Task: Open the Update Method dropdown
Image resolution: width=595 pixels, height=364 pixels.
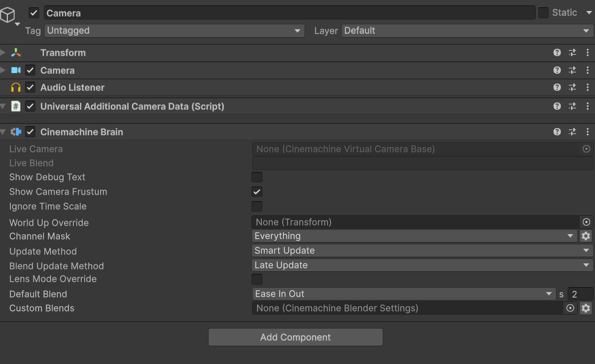Action: 422,251
